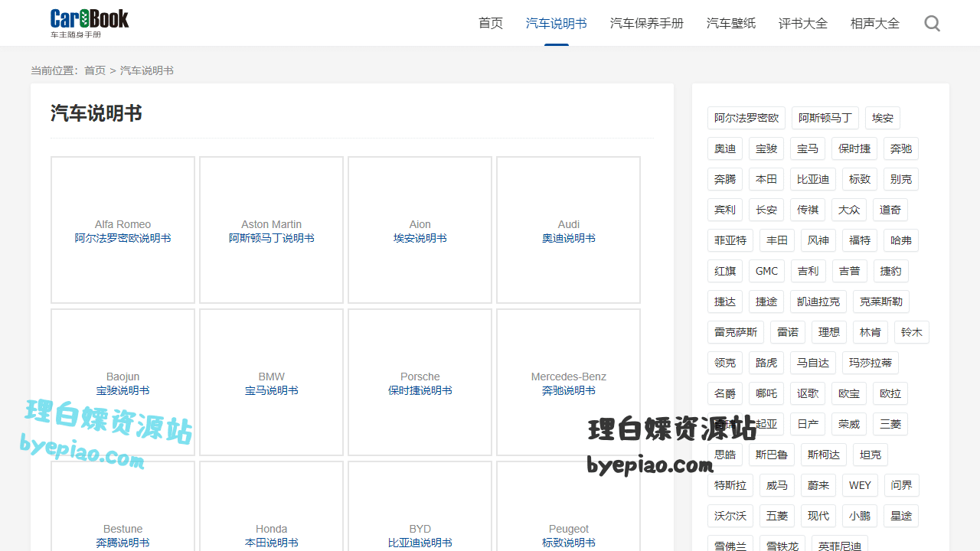Click 首页 in the breadcrumb
The image size is (980, 551).
pos(95,70)
